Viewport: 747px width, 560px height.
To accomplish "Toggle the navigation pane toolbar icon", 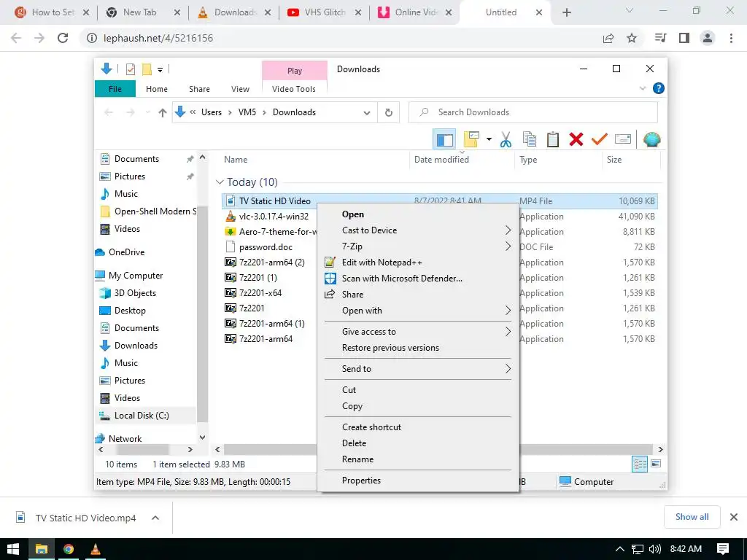I will click(x=444, y=139).
